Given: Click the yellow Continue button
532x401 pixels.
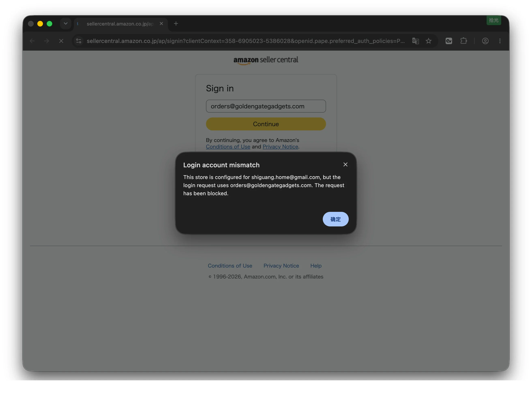Looking at the screenshot, I should pyautogui.click(x=266, y=124).
